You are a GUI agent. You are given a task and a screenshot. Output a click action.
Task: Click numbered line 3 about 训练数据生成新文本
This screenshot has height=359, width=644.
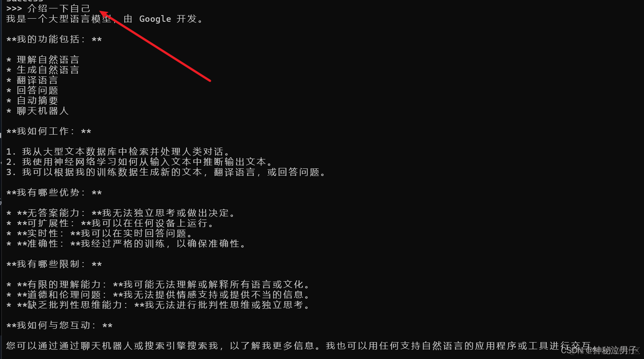tap(167, 172)
